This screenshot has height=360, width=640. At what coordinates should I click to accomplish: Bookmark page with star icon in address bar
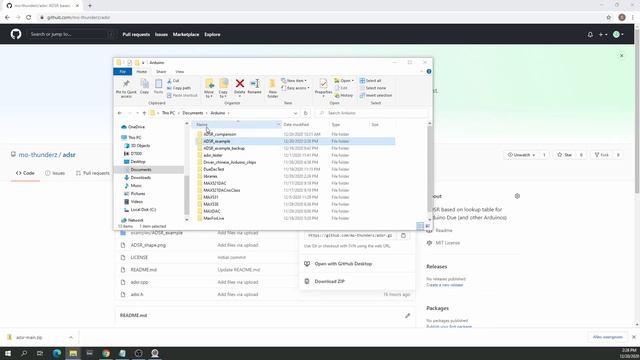pyautogui.click(x=609, y=18)
